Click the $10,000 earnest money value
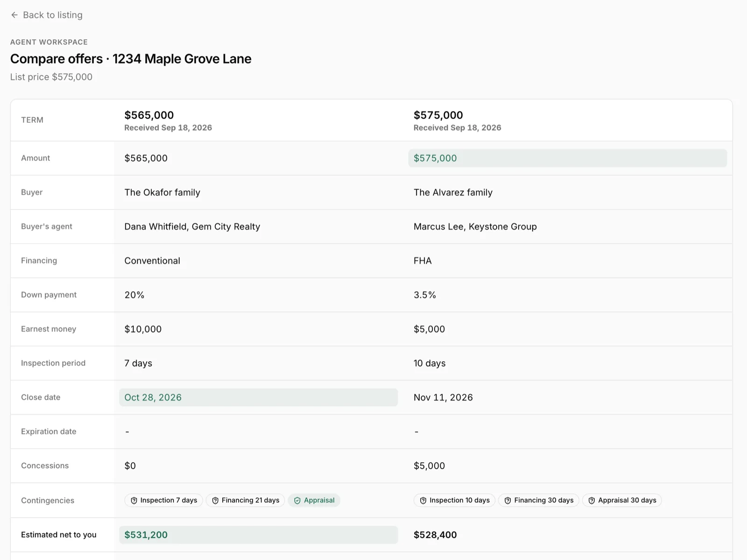The width and height of the screenshot is (747, 560). point(143,329)
